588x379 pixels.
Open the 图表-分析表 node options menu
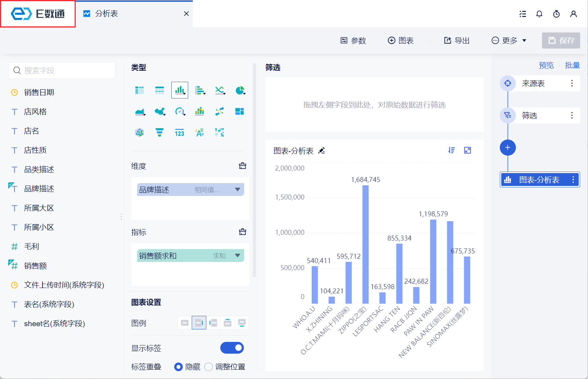click(x=573, y=180)
